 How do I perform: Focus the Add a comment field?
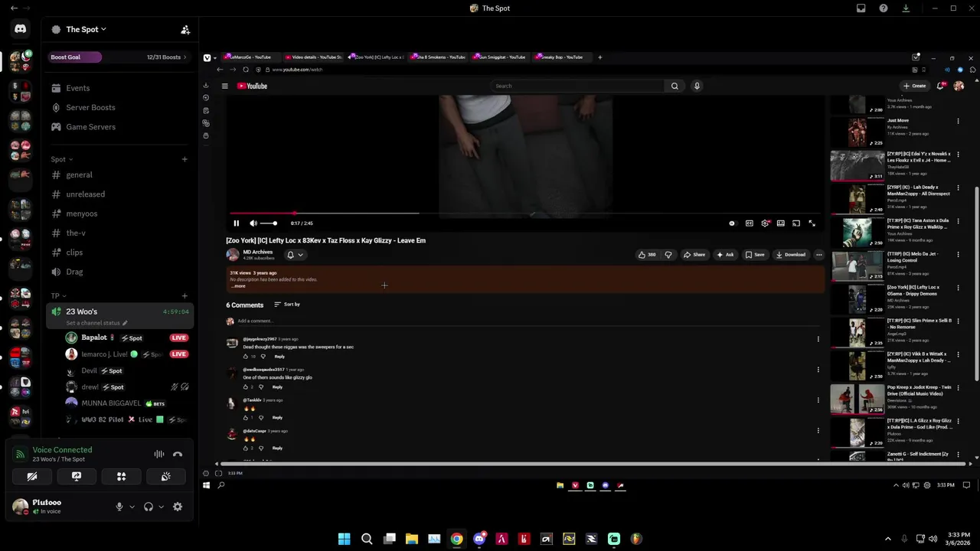(528, 321)
